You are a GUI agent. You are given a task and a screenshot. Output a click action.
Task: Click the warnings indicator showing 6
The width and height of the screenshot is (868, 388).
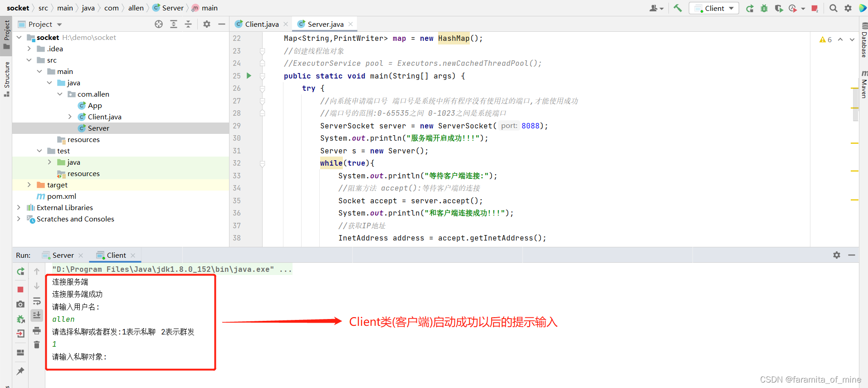(825, 39)
